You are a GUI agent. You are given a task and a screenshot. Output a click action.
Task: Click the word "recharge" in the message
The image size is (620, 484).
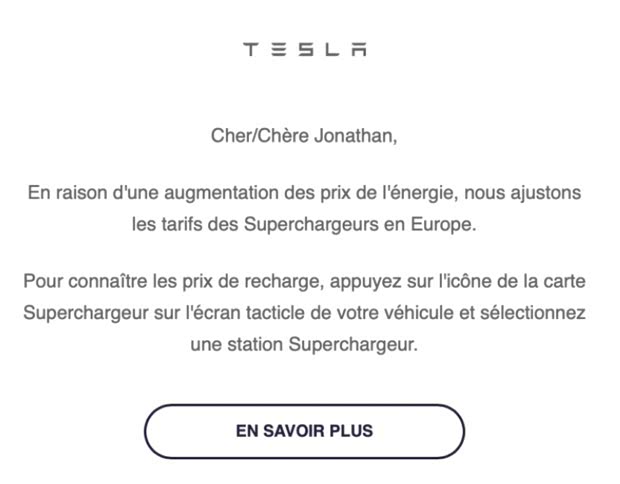tap(284, 280)
